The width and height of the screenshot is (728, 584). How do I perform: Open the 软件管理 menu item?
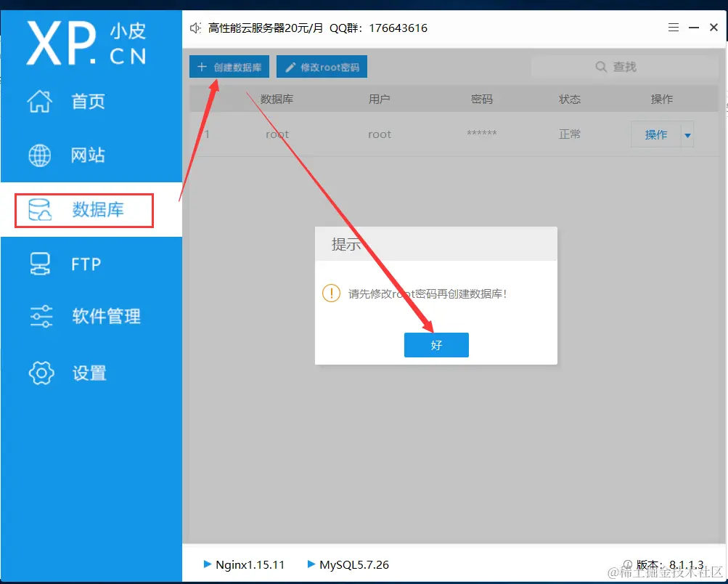pyautogui.click(x=91, y=317)
